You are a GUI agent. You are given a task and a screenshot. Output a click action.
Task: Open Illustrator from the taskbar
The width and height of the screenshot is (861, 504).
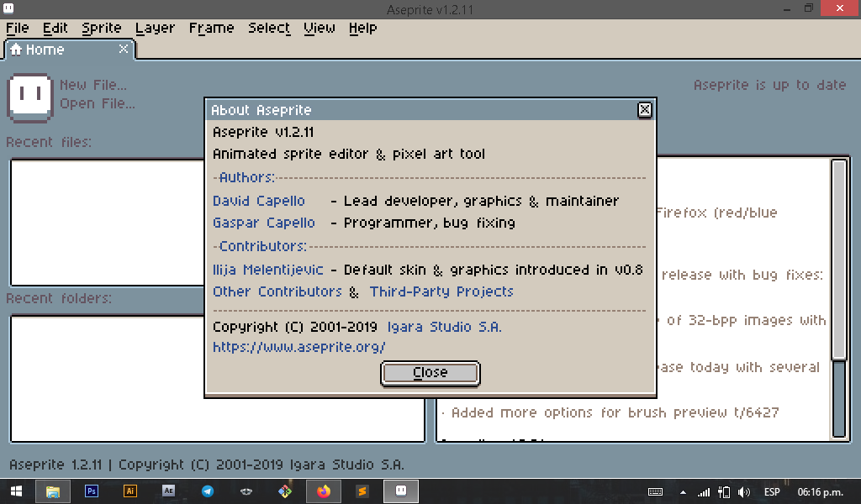129,491
